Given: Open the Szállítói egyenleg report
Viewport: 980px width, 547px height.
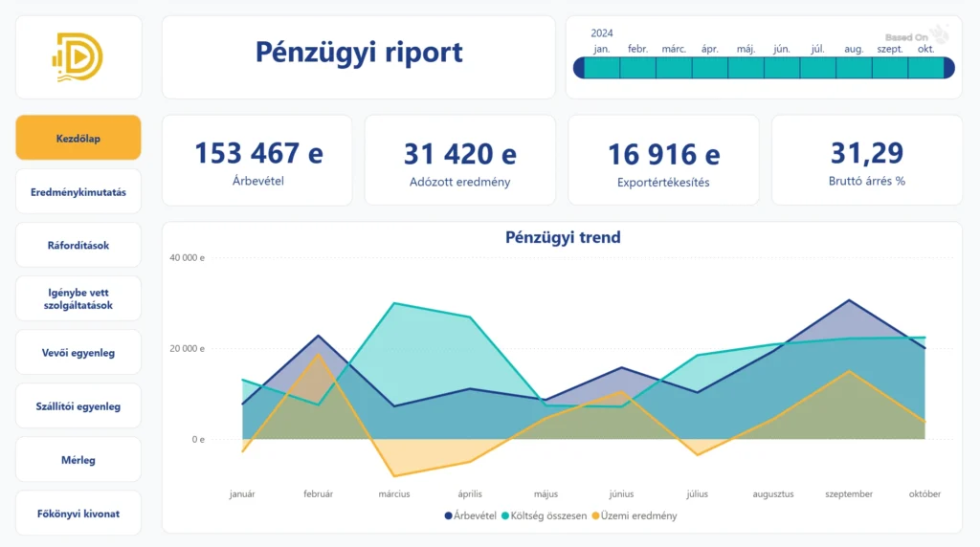Looking at the screenshot, I should pos(78,406).
